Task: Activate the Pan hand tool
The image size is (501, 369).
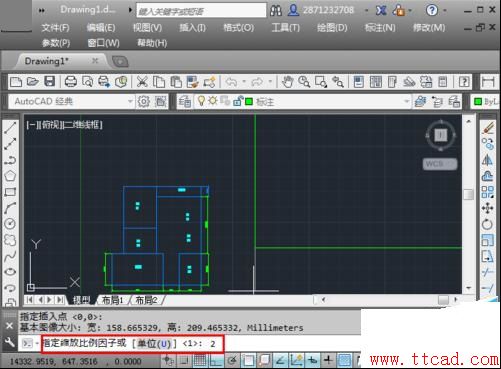Action: click(x=287, y=82)
